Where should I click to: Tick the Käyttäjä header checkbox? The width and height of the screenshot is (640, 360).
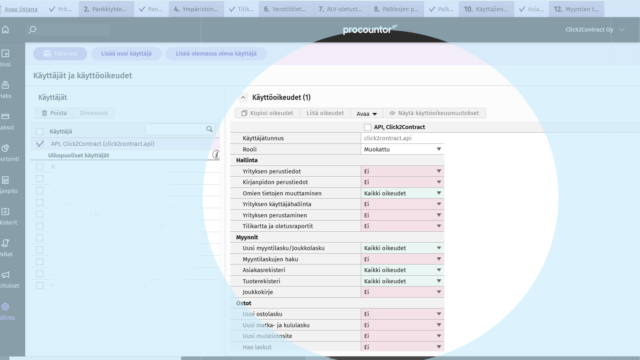(40, 131)
